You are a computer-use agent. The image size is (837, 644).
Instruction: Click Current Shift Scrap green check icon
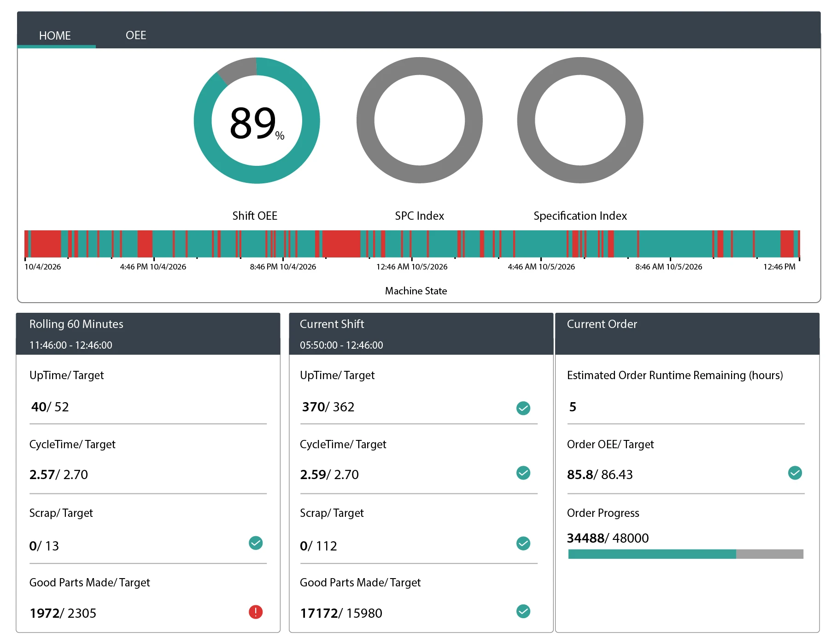coord(523,544)
